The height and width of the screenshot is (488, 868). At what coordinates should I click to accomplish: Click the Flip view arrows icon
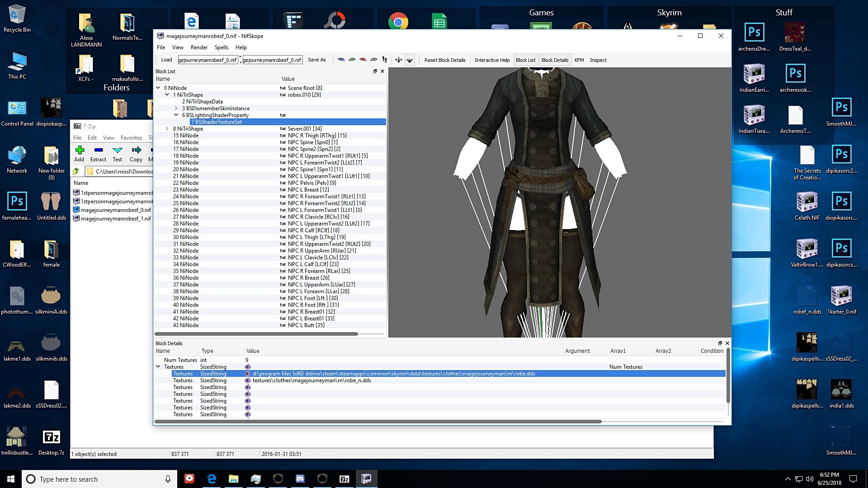point(398,60)
